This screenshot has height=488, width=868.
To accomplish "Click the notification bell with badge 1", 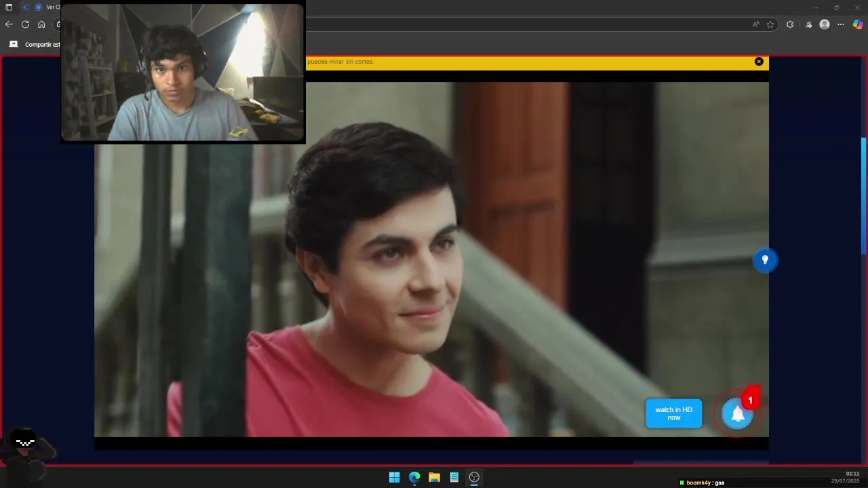I will coord(738,413).
